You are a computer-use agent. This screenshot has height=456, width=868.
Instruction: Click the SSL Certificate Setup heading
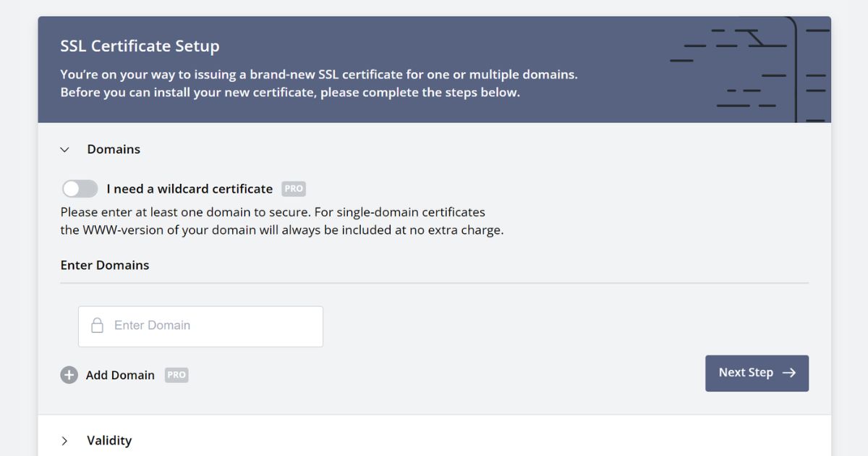140,46
